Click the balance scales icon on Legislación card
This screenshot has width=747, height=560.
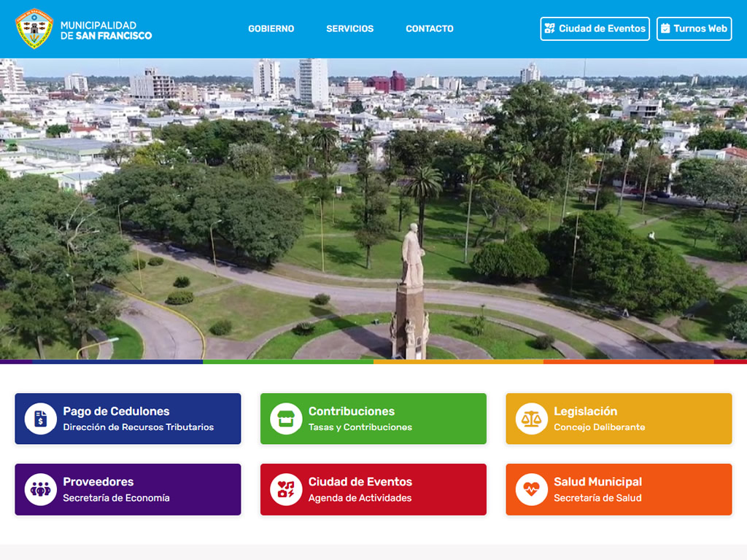(x=532, y=419)
